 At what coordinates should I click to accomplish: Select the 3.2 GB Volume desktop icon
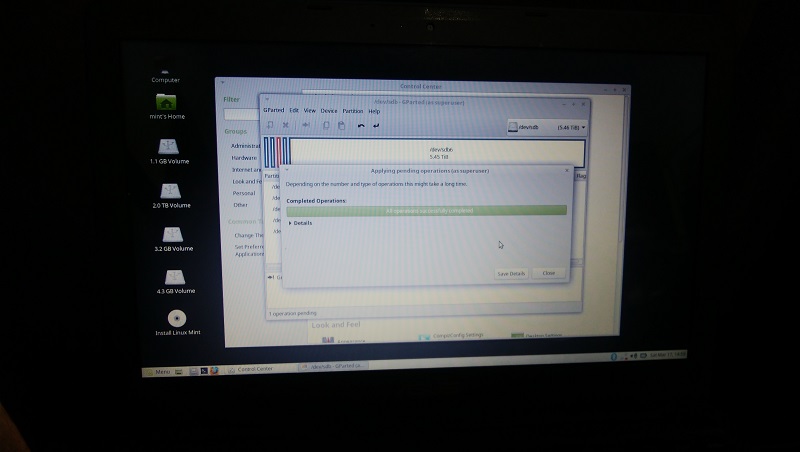click(172, 235)
